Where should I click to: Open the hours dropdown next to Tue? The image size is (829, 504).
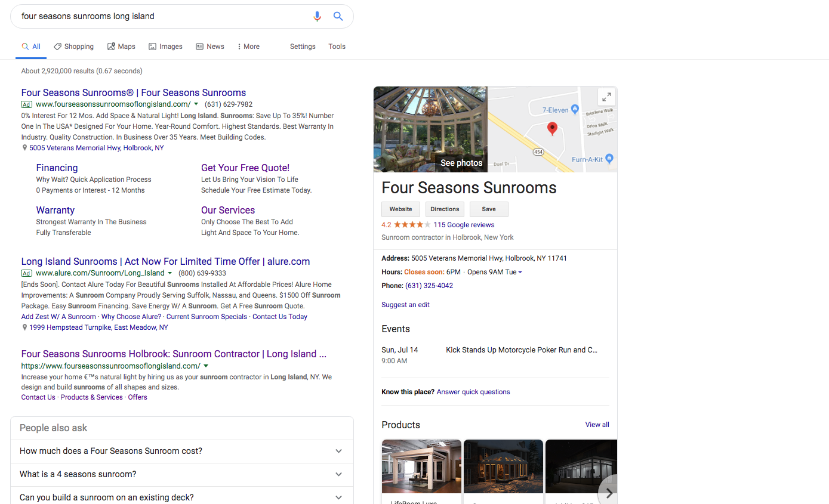coord(520,273)
